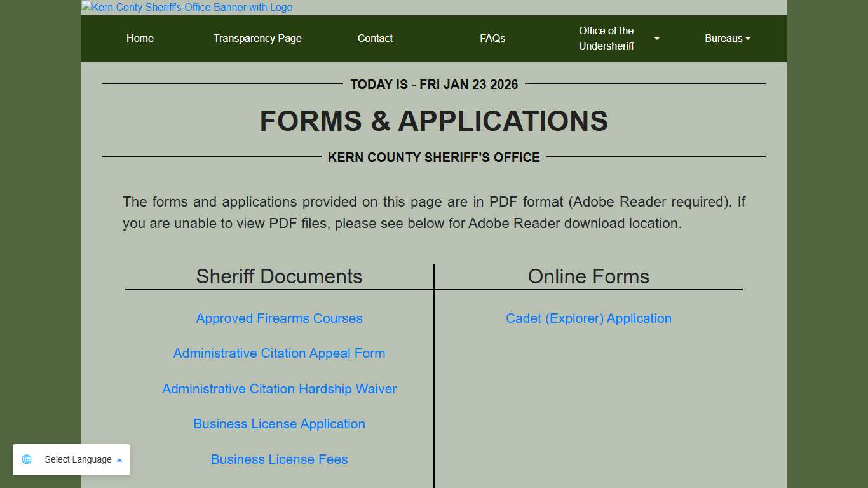Image resolution: width=868 pixels, height=488 pixels.
Task: Open the Bureaus dropdown menu
Action: (x=727, y=39)
